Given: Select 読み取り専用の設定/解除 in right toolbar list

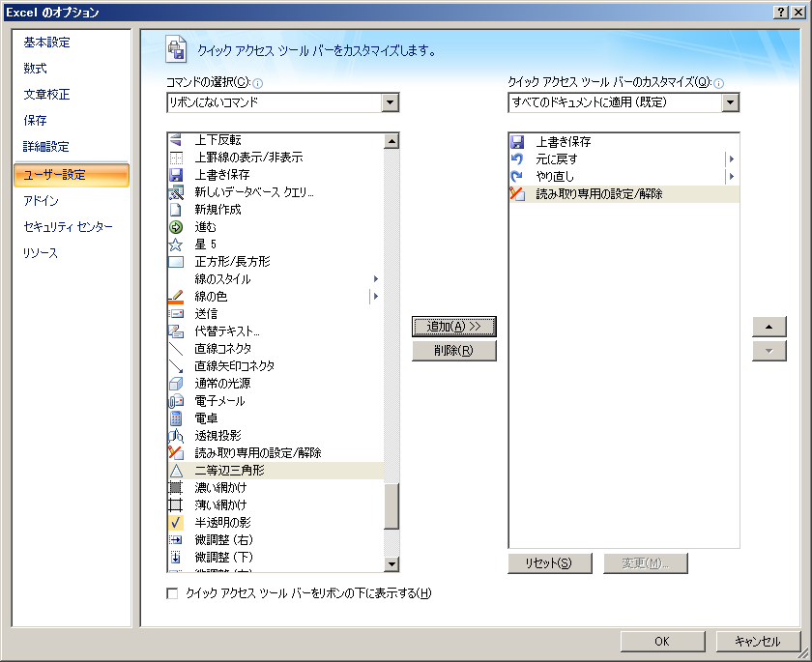Looking at the screenshot, I should 623,194.
